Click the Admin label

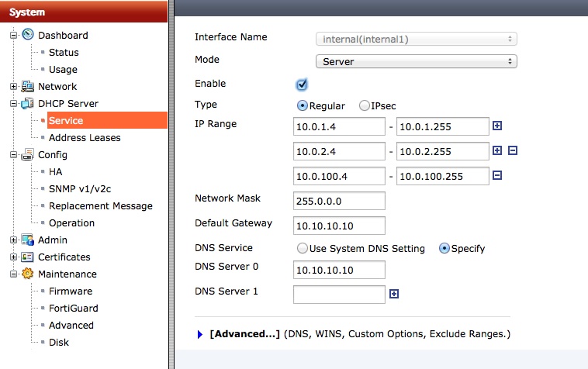pos(53,240)
